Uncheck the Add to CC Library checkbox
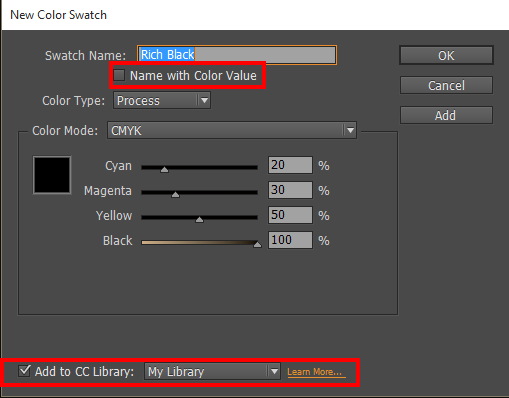The width and height of the screenshot is (509, 398). [24, 371]
